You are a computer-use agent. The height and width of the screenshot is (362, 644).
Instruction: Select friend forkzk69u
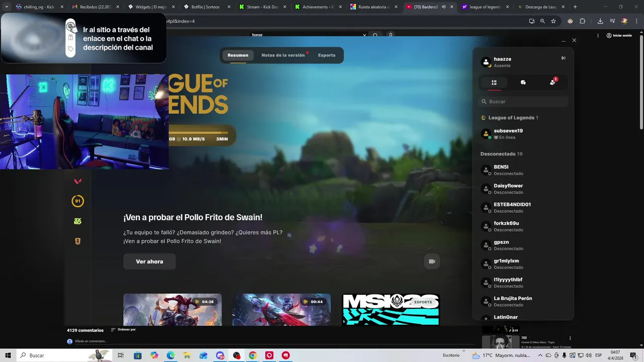coord(523,226)
